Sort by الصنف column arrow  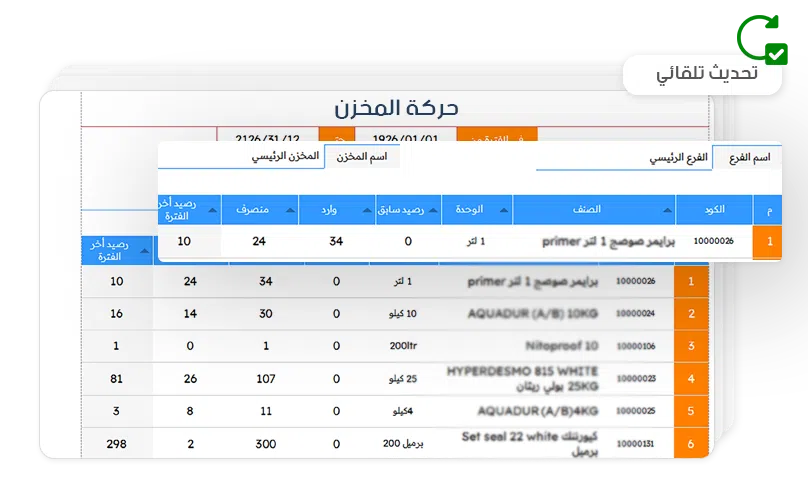(x=667, y=210)
